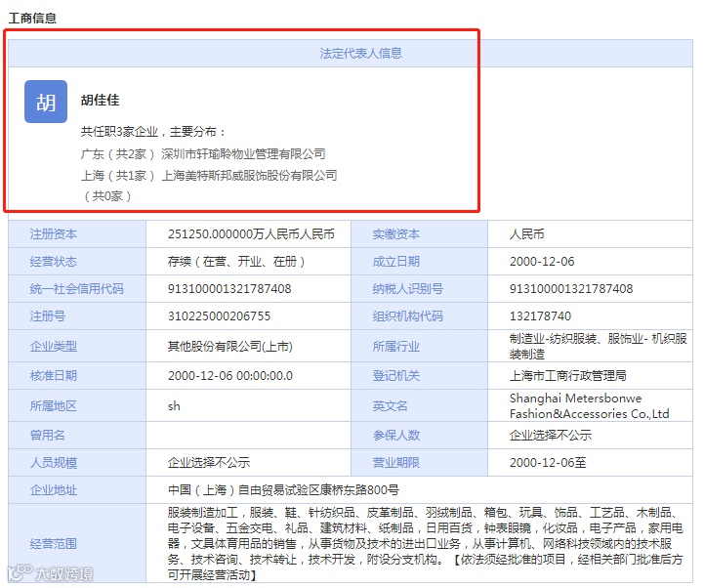Click the 参保人数 label
This screenshot has height=588, width=704.
[396, 436]
